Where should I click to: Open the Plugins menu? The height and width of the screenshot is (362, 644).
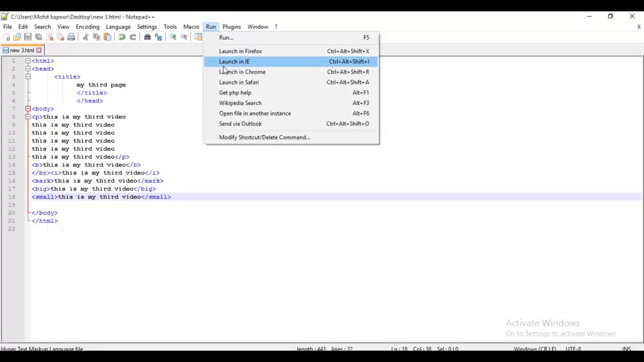231,27
